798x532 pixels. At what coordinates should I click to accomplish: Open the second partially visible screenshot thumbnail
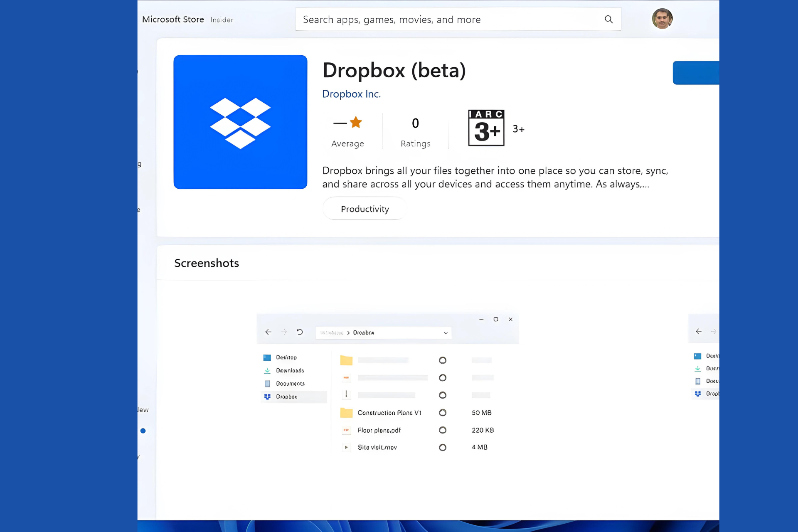[704, 357]
